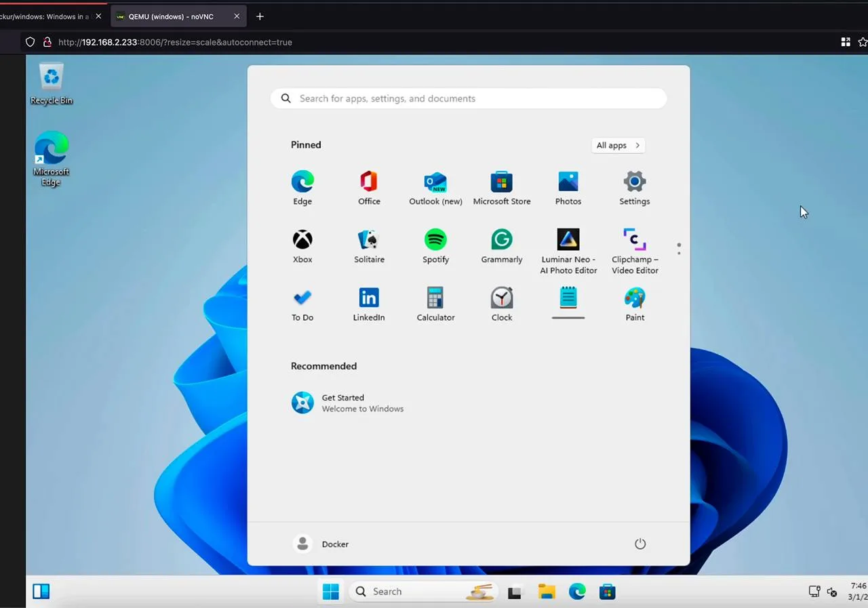Open Edge from pinned apps
Screen dimensions: 868x608
click(302, 188)
